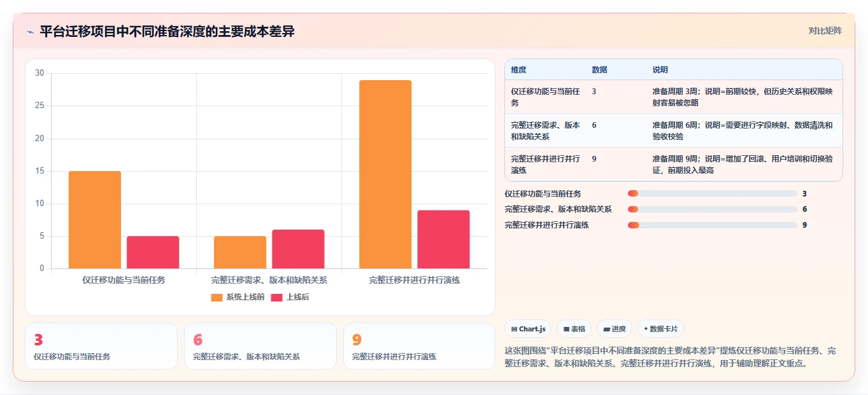Image resolution: width=868 pixels, height=395 pixels.
Task: Click the y-axis value 30
Action: [x=39, y=73]
